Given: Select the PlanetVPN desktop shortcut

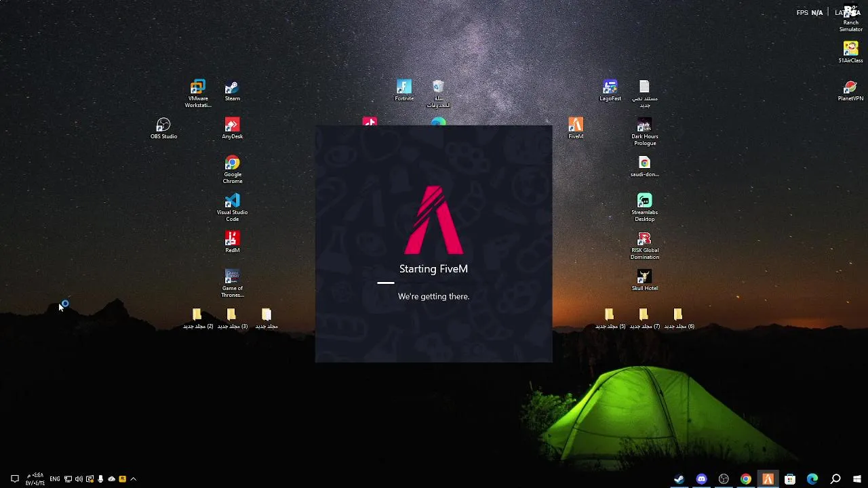Looking at the screenshot, I should point(850,91).
